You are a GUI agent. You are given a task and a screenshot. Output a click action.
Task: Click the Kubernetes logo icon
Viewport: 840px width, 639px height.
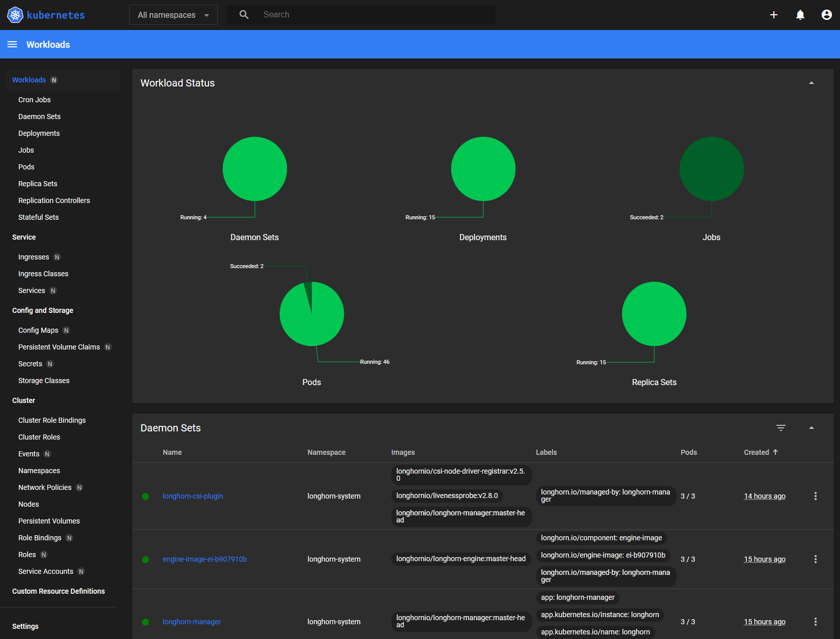(15, 15)
